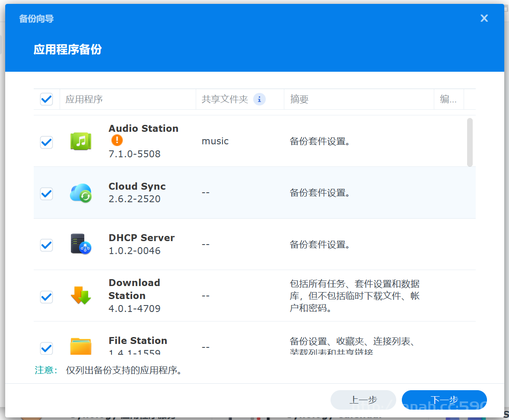Click Cloud Sync's 备份套件设置 summary

[320, 193]
